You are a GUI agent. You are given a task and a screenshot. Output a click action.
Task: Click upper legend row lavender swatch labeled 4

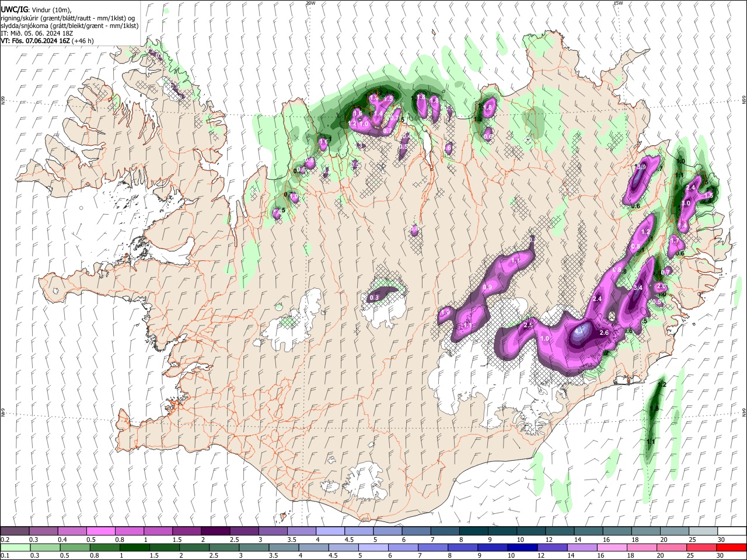[329, 531]
